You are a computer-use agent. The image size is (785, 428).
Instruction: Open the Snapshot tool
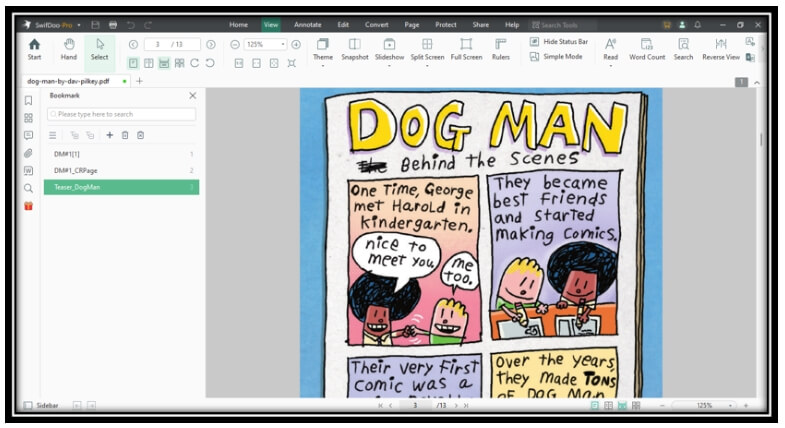pyautogui.click(x=354, y=49)
